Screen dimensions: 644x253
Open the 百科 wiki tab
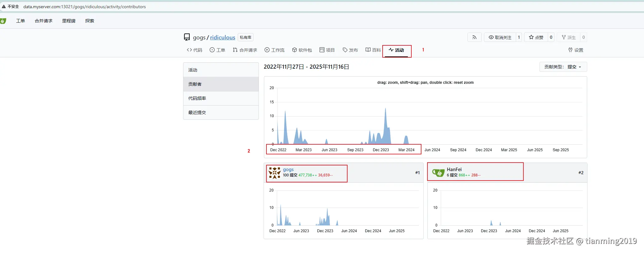[x=373, y=50]
